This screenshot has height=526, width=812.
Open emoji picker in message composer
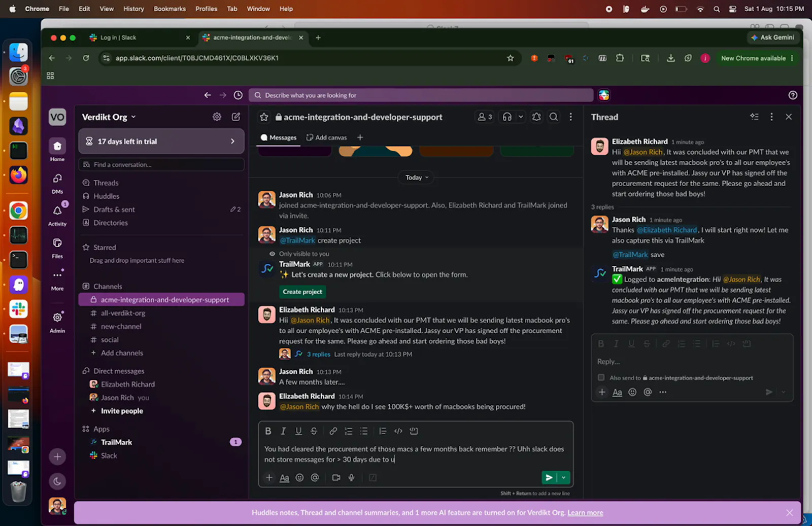point(299,478)
